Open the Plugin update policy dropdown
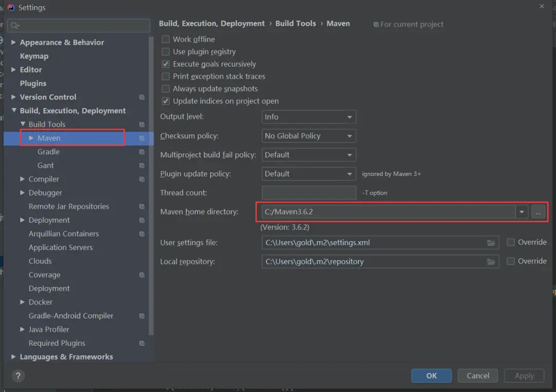The width and height of the screenshot is (556, 392). coord(309,174)
